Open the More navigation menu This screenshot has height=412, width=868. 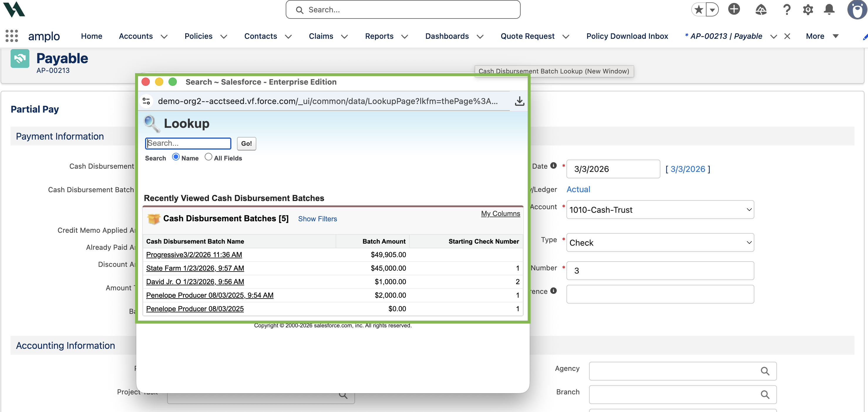tap(822, 36)
